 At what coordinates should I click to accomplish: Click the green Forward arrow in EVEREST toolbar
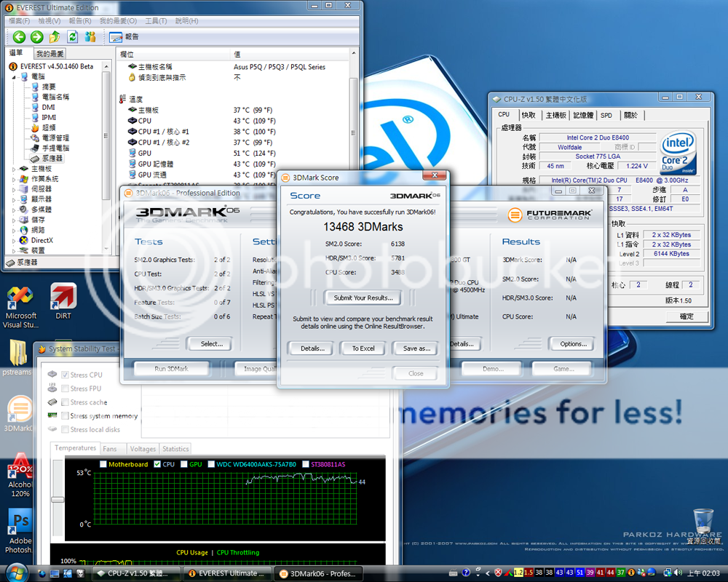pos(36,36)
